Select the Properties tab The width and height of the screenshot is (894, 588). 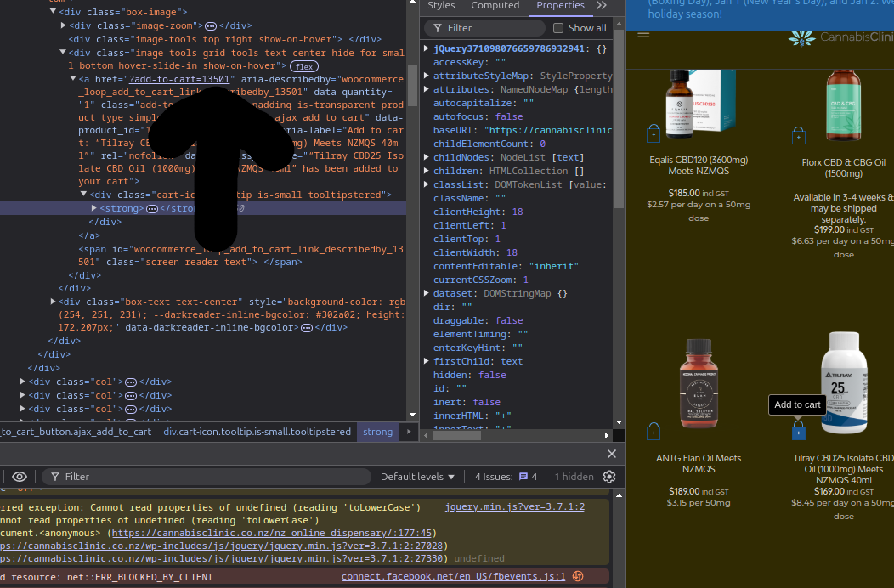(x=560, y=5)
